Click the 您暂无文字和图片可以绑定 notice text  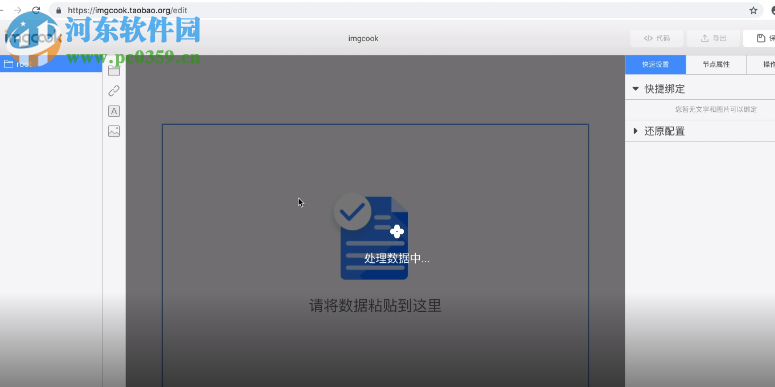coord(716,110)
